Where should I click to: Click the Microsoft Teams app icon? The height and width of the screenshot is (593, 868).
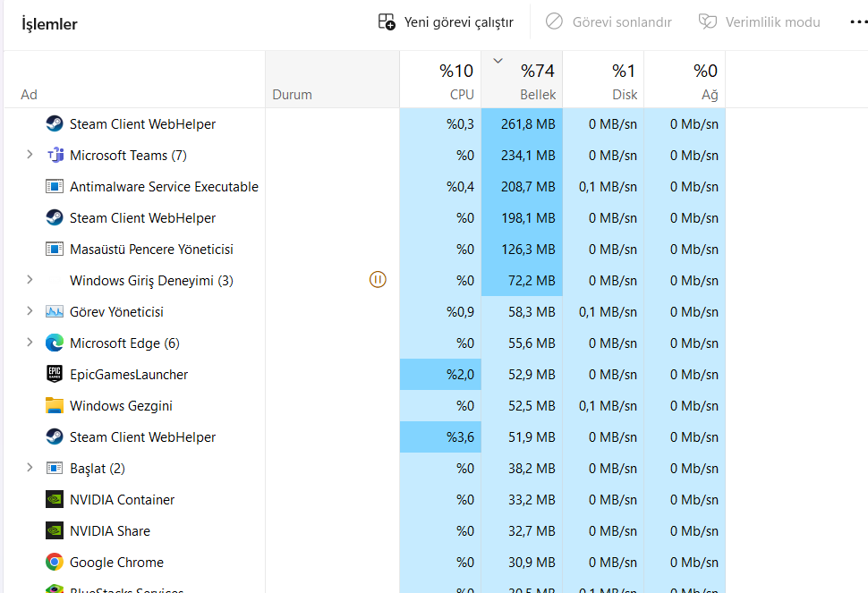coord(55,156)
